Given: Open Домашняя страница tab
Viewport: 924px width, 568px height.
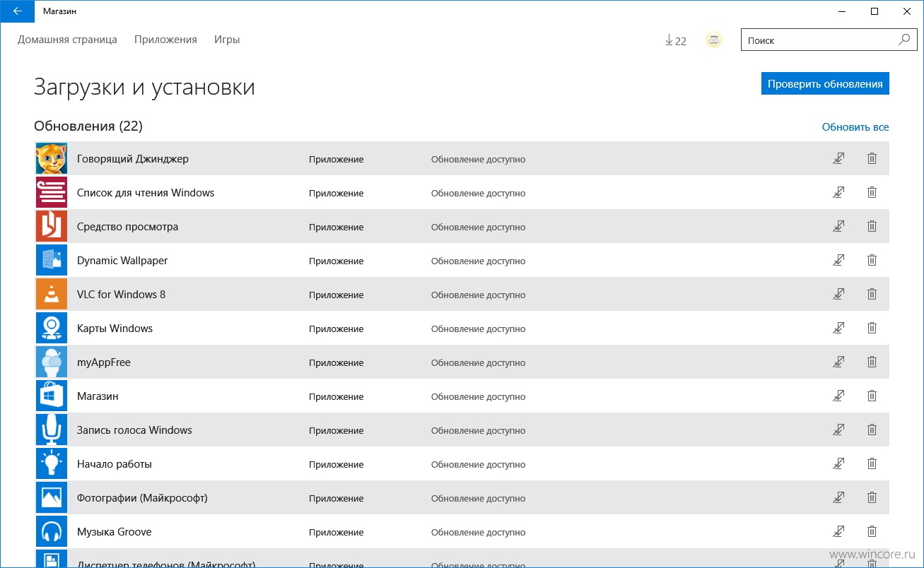Looking at the screenshot, I should (67, 40).
